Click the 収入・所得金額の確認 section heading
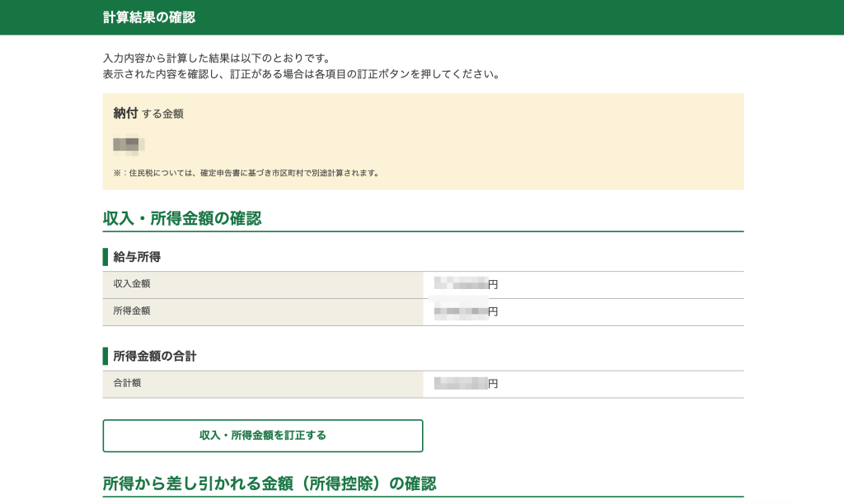This screenshot has width=844, height=504. [182, 218]
